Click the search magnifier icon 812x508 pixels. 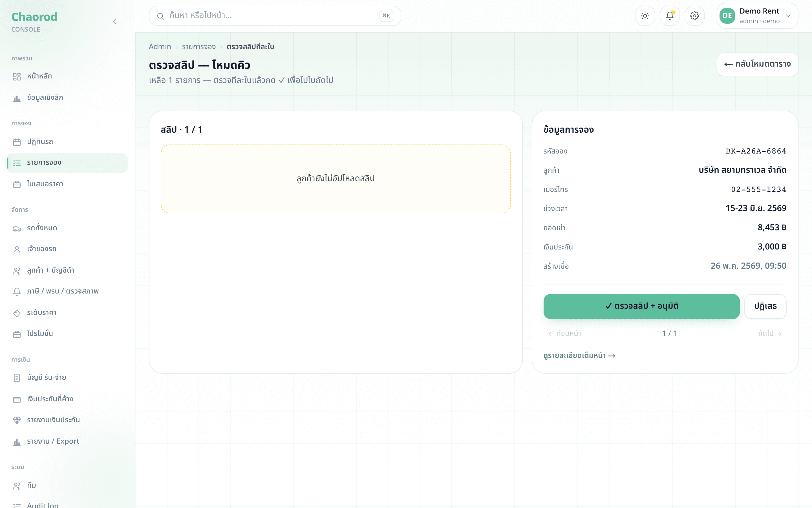160,16
